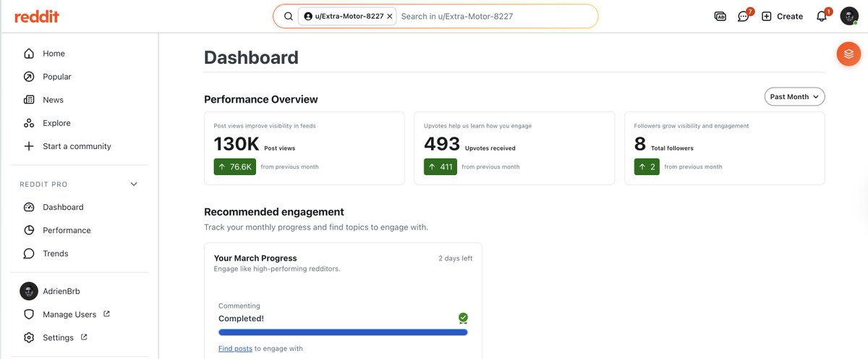Click the plus icon for Start a community

tap(29, 146)
